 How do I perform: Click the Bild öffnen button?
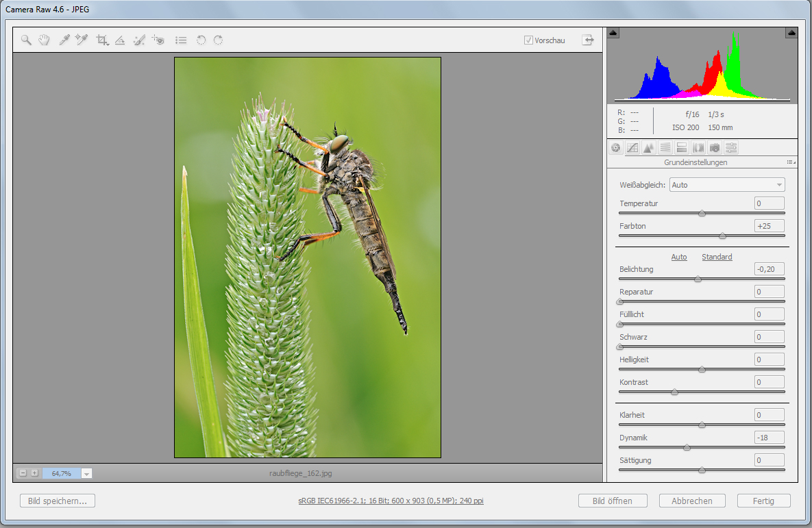pyautogui.click(x=613, y=501)
